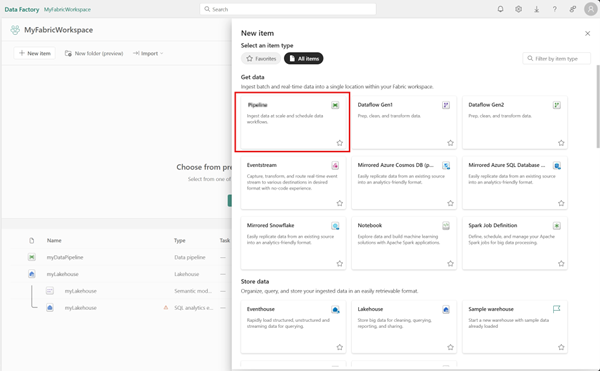The image size is (600, 371).
Task: Open myDataPipeline in the list
Action: [65, 257]
